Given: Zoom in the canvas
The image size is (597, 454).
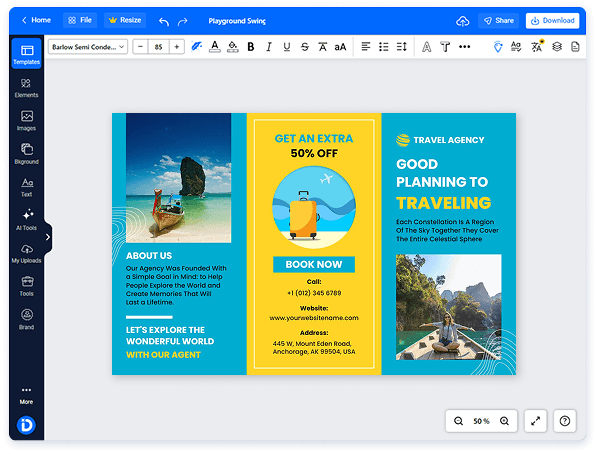Looking at the screenshot, I should [x=504, y=421].
